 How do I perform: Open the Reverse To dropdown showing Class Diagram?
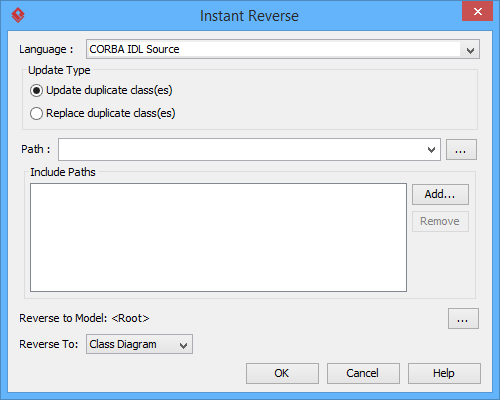click(139, 344)
